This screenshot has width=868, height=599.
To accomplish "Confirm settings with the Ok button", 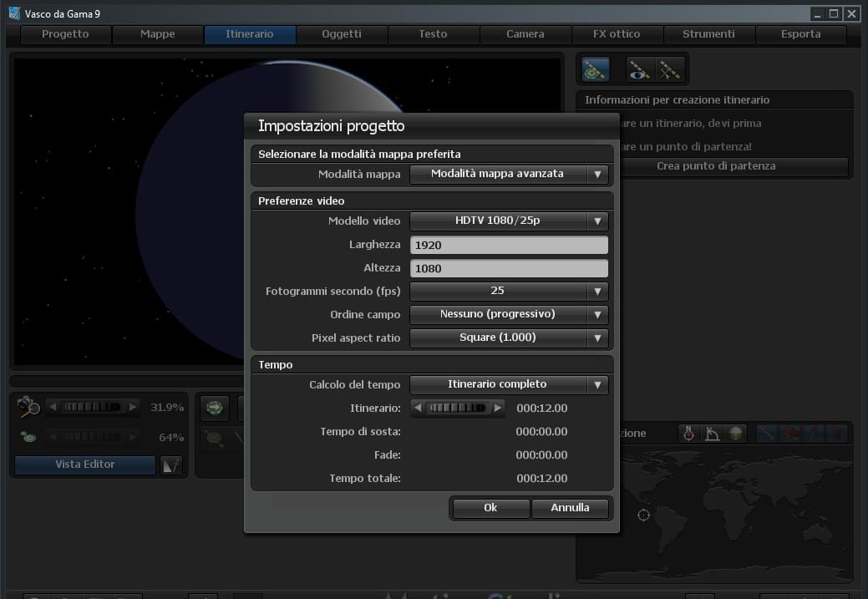I will [490, 508].
